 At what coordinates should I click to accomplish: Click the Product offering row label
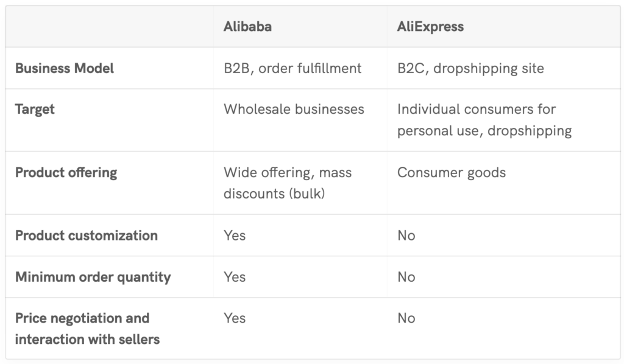click(66, 173)
